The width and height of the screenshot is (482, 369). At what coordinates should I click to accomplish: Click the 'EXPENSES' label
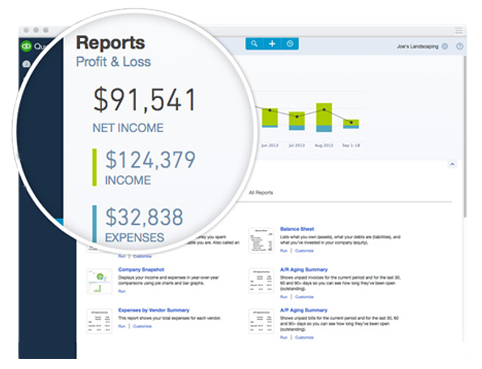(135, 238)
